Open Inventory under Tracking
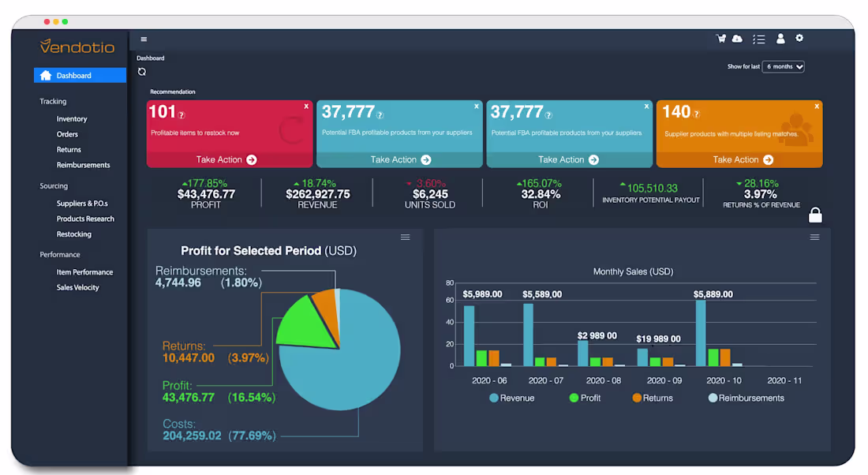 tap(70, 118)
